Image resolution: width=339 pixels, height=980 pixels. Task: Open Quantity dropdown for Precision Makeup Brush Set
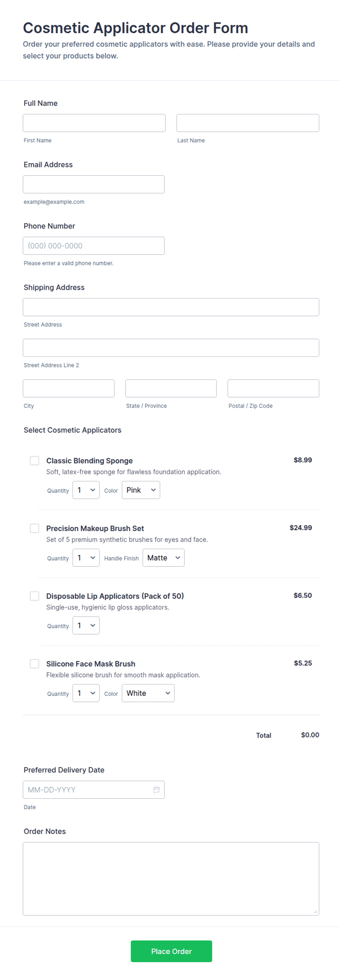click(x=86, y=558)
